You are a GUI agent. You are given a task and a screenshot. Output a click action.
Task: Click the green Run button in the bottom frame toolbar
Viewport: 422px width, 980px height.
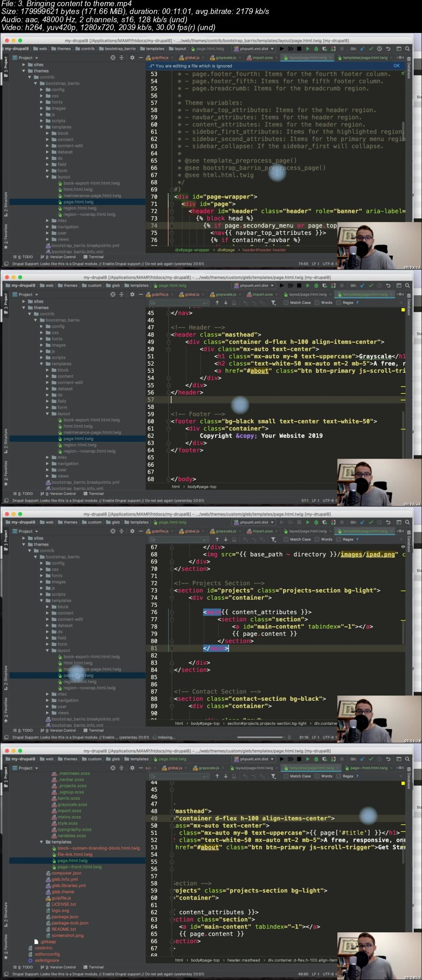point(307,759)
